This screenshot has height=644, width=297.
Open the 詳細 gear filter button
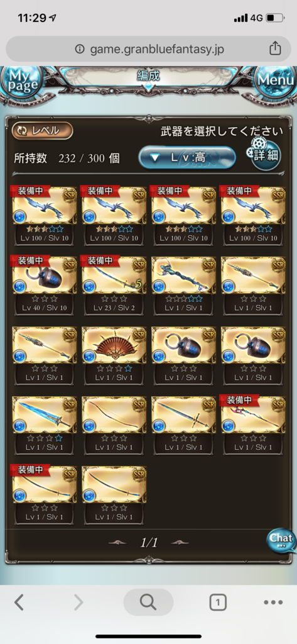point(264,154)
